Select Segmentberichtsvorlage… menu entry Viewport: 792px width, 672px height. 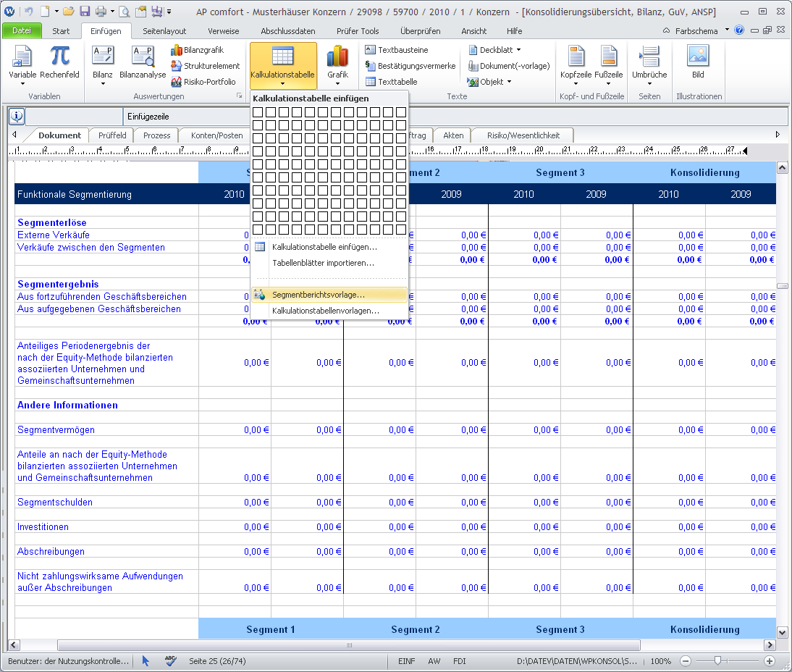tap(318, 295)
